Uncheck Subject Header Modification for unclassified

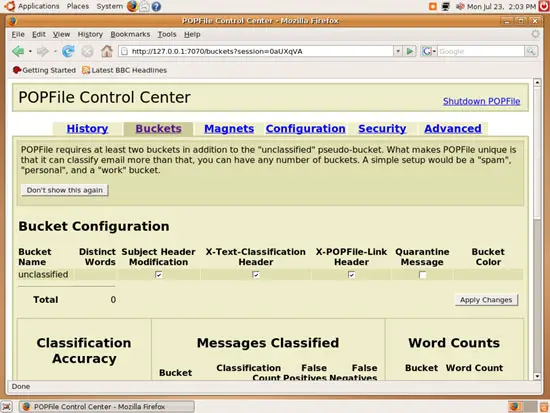pyautogui.click(x=159, y=274)
